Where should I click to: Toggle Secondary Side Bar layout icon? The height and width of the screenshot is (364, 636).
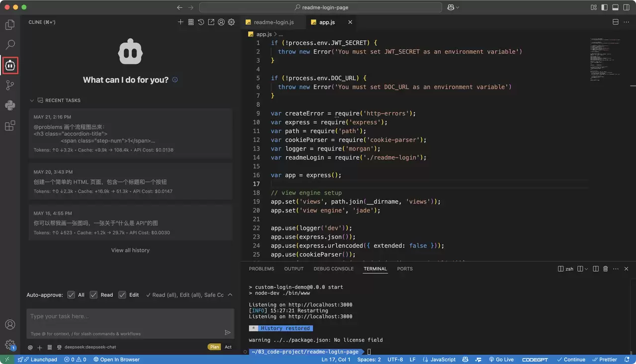click(x=626, y=7)
